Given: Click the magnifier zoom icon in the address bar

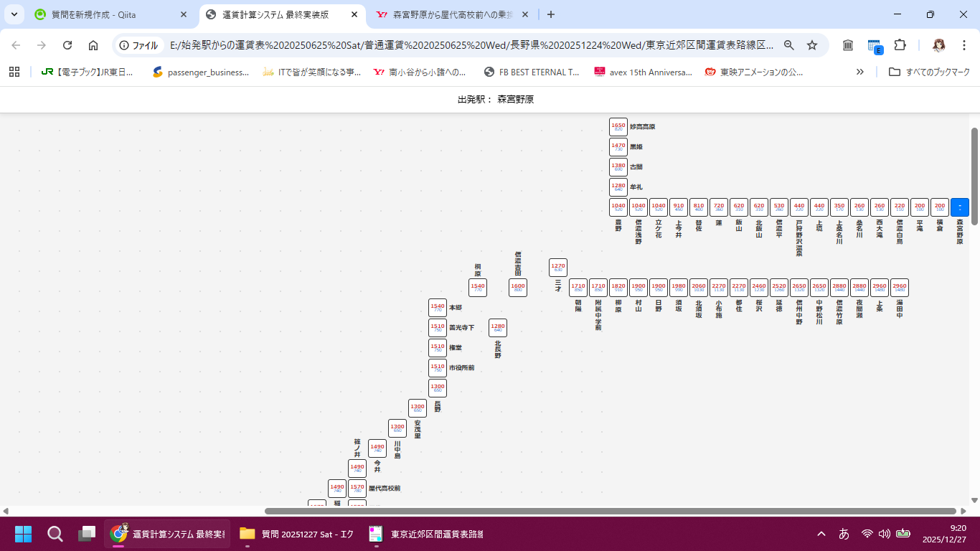Looking at the screenshot, I should click(x=788, y=44).
